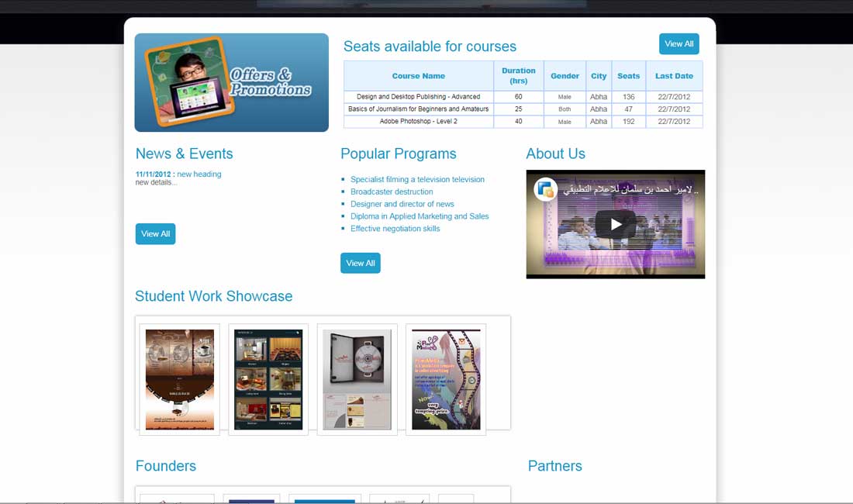
Task: Click View All under Popular Programs
Action: pos(360,264)
